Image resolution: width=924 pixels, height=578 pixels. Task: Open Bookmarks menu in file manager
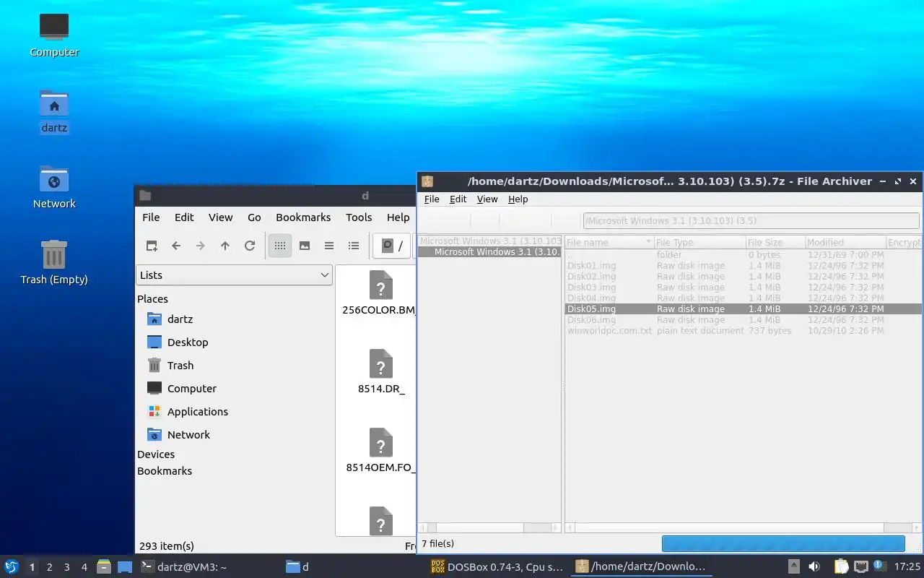(303, 217)
